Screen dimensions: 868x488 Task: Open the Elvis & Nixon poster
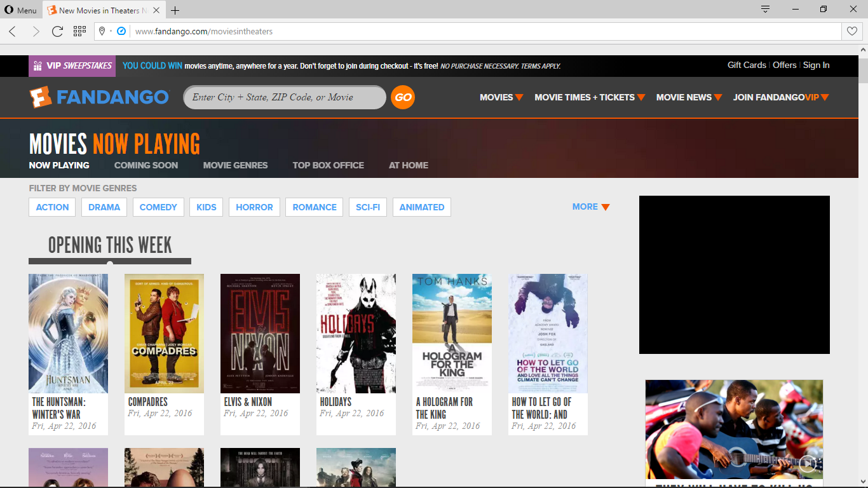coord(260,334)
